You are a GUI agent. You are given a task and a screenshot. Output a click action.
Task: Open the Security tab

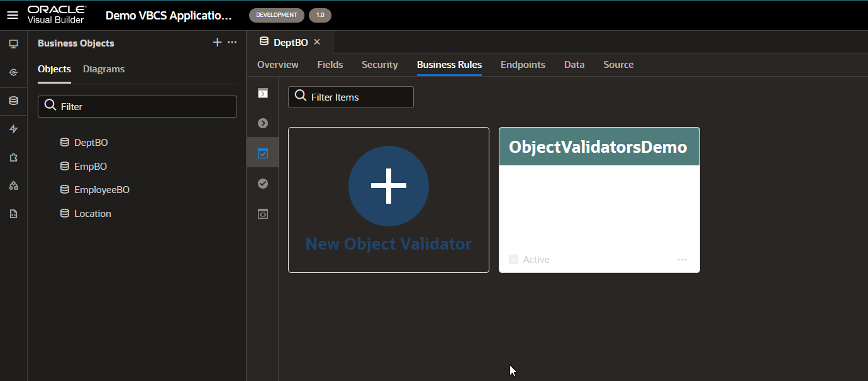pos(380,65)
